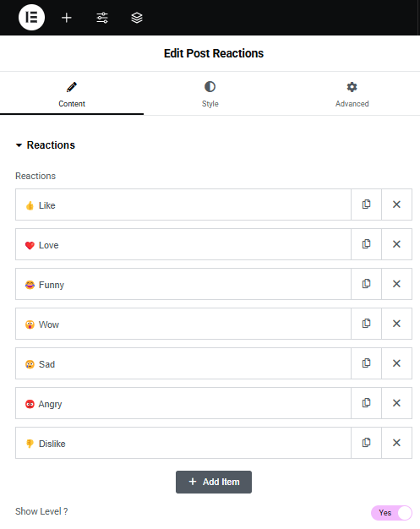Switch to the Advanced tab
This screenshot has width=420, height=529.
tap(352, 95)
